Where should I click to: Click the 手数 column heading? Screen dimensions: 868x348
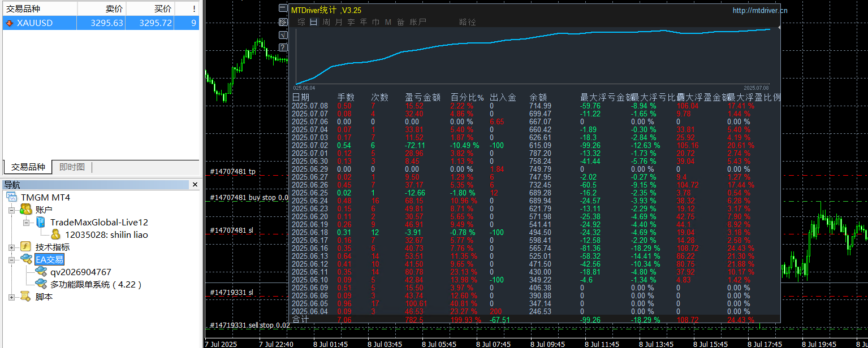pyautogui.click(x=346, y=97)
